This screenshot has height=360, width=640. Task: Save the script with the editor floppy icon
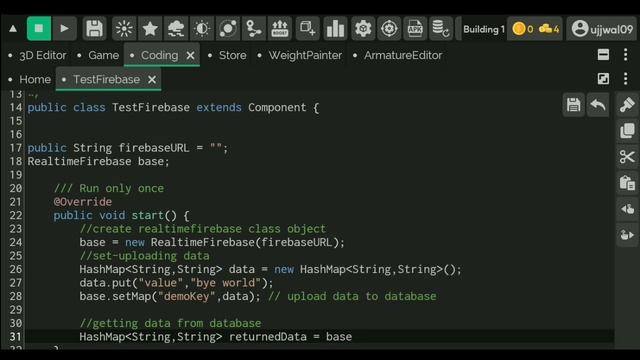573,105
